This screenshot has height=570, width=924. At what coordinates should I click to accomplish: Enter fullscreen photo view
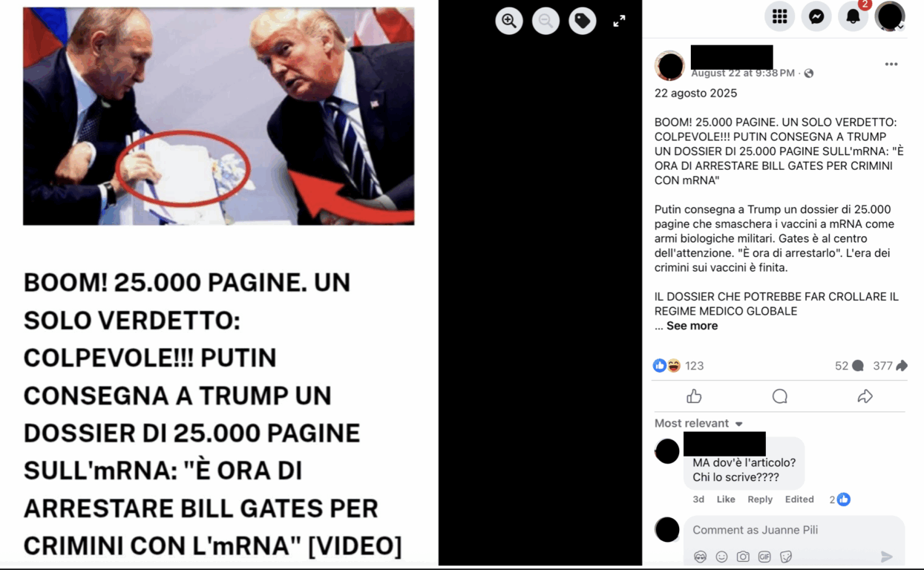[619, 21]
